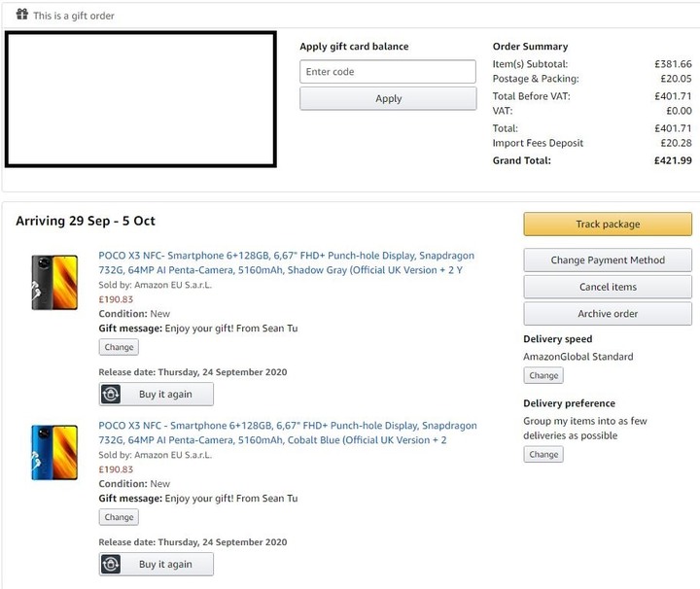Viewport: 700px width, 589px height.
Task: Buy the Cobalt Blue POCO X3 again
Action: click(x=157, y=564)
